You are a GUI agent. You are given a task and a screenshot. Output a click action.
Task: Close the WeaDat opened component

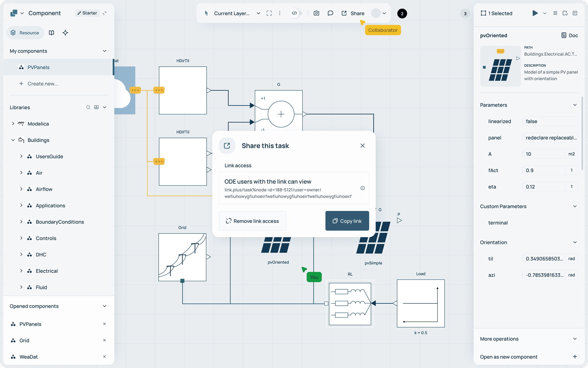104,356
